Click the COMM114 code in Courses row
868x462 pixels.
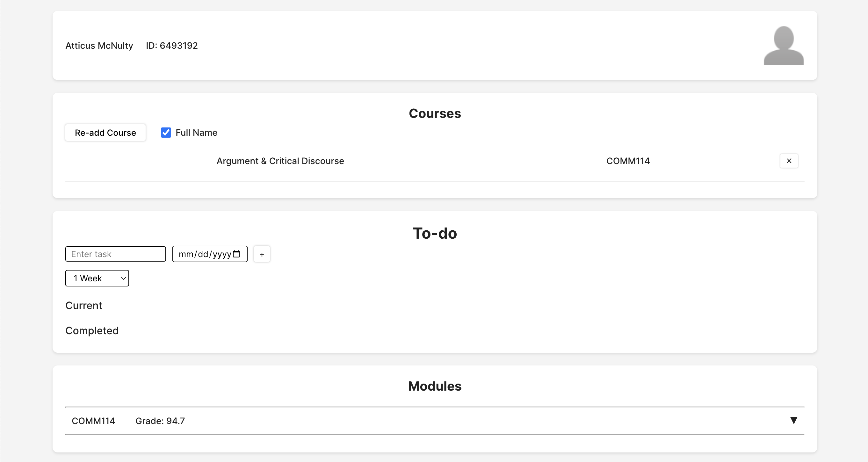628,161
